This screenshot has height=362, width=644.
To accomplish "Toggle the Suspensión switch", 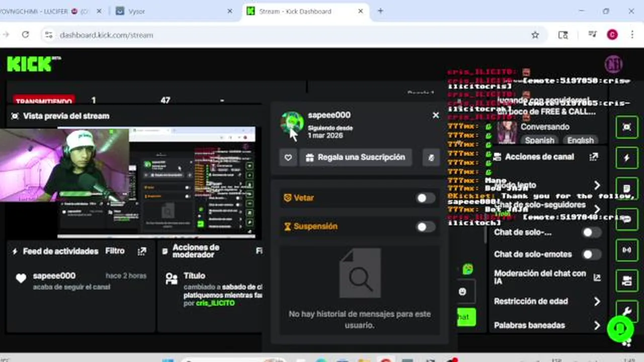I will (426, 227).
